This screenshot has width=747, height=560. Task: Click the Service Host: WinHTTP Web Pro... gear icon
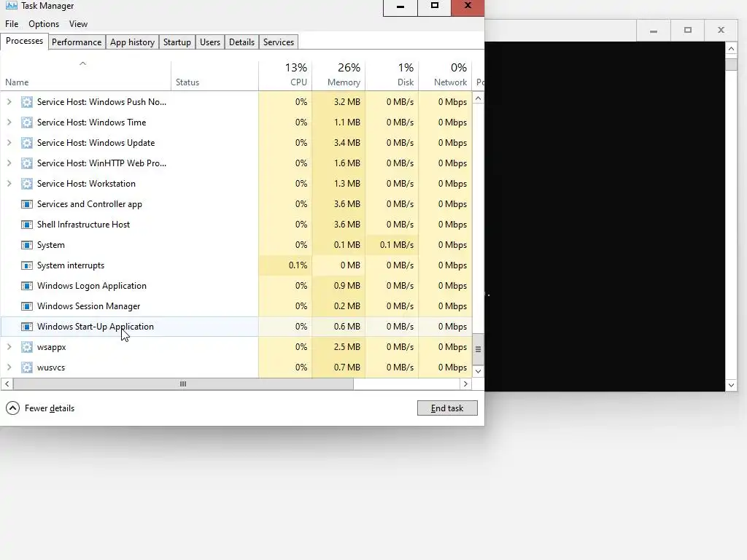27,163
